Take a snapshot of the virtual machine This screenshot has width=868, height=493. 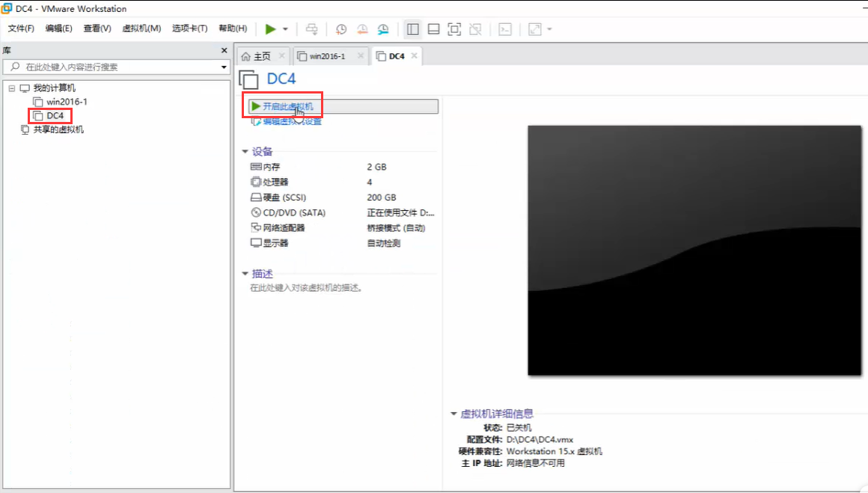click(x=341, y=28)
